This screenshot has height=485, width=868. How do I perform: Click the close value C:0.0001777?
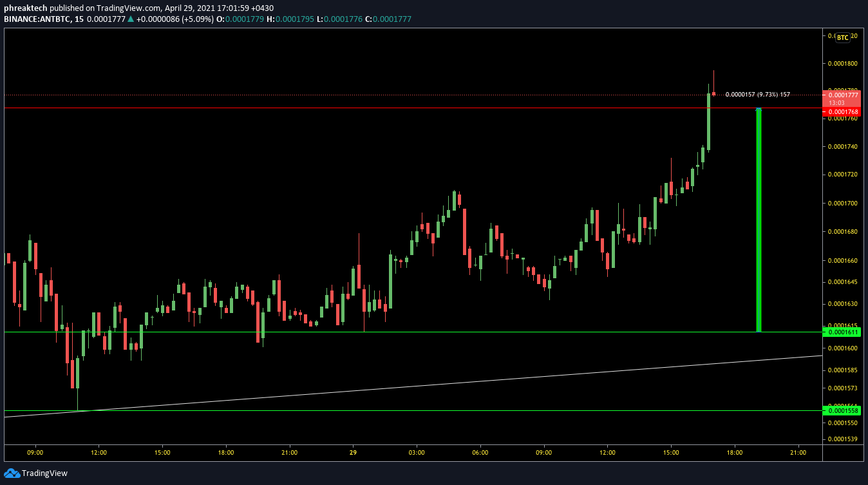point(388,19)
